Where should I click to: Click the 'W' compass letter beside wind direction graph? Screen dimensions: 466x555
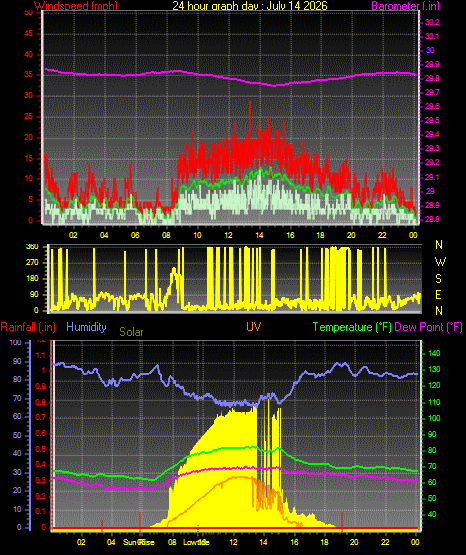click(440, 262)
